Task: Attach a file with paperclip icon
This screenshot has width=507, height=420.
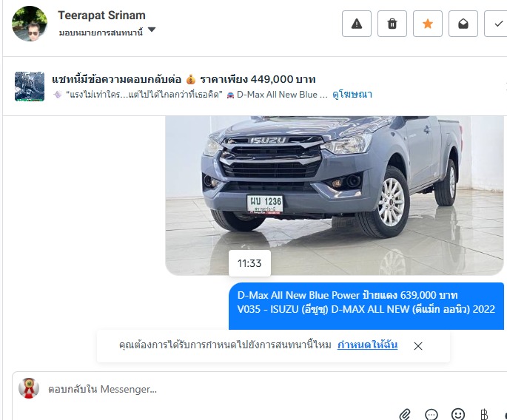Action: [405, 414]
